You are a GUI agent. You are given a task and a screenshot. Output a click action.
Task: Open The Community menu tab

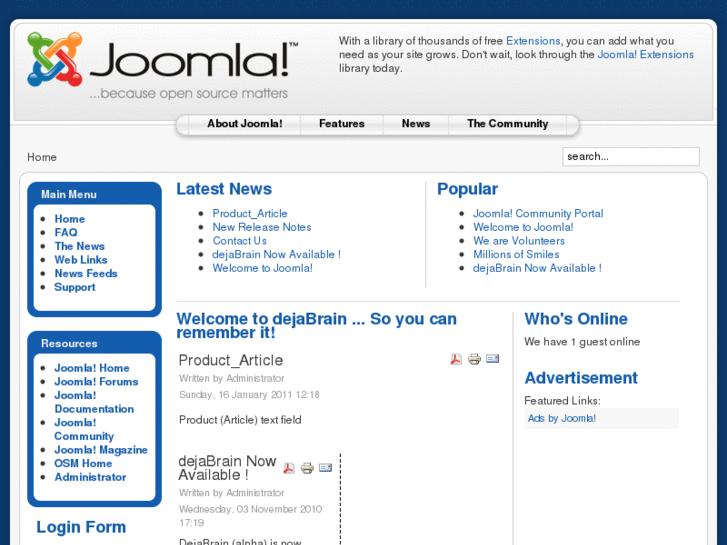click(x=508, y=124)
